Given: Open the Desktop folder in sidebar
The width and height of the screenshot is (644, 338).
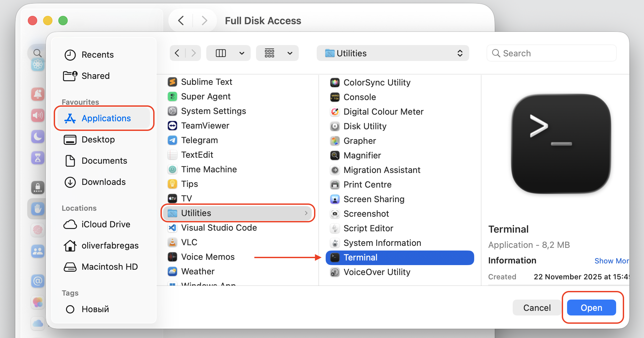Looking at the screenshot, I should pos(104,140).
